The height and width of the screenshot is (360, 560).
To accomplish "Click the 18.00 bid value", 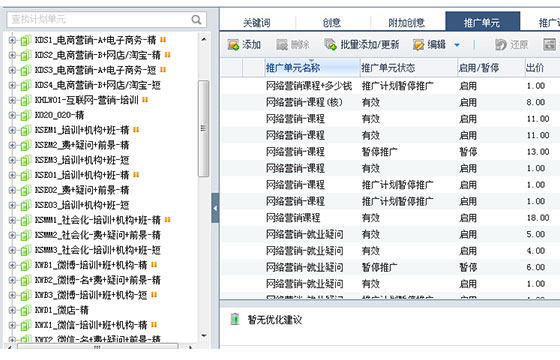I will point(538,218).
